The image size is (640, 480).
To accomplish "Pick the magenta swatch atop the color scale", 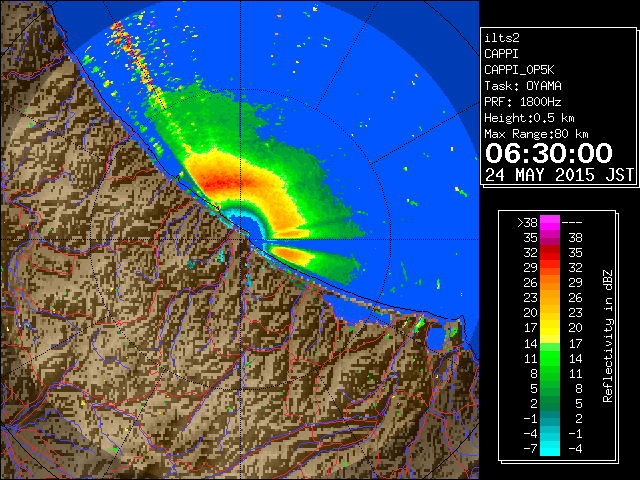I will click(x=550, y=223).
